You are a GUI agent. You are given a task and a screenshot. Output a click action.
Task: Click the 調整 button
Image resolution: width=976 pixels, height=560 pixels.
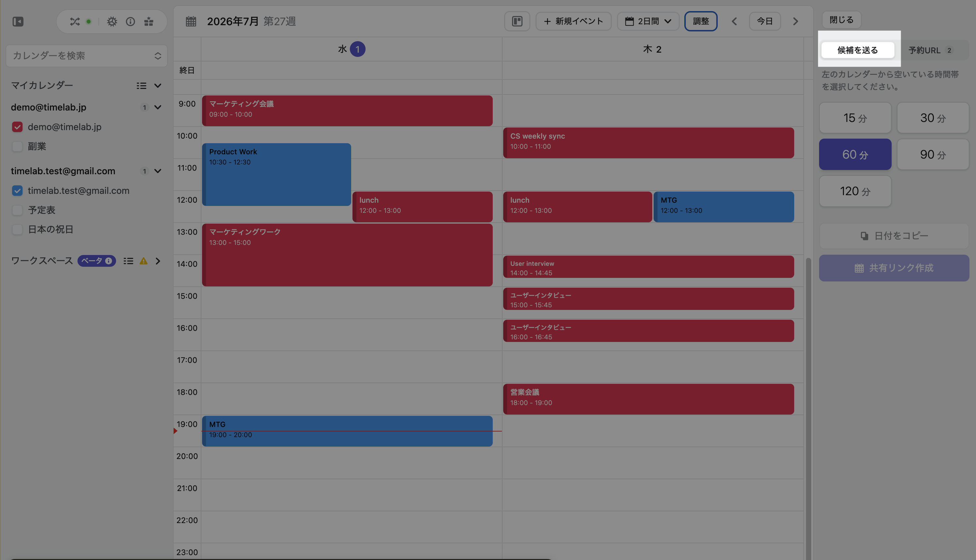tap(701, 21)
